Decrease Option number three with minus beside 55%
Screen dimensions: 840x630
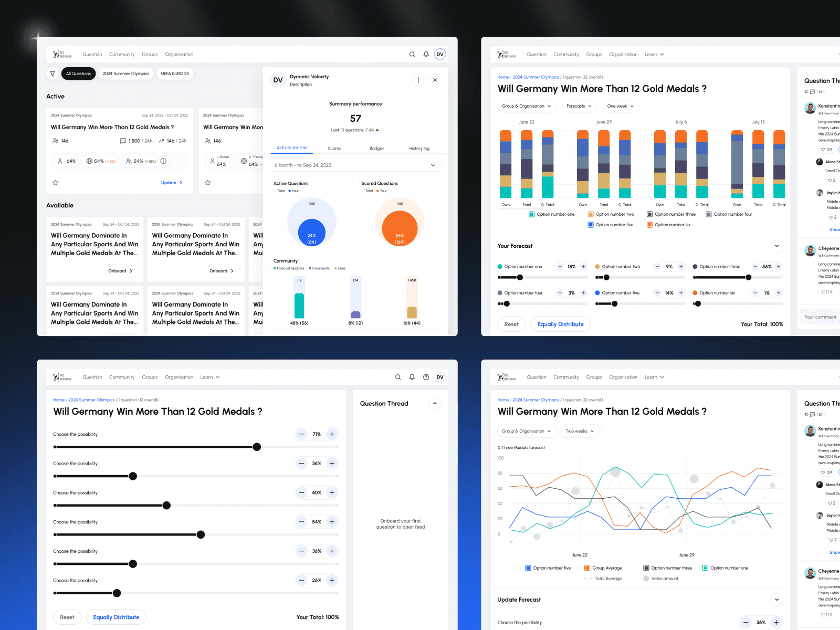click(755, 267)
